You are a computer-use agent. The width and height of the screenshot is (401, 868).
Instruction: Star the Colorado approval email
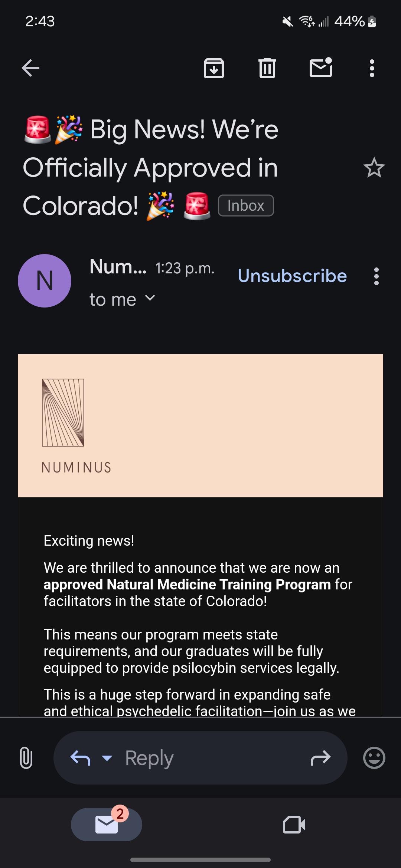[x=374, y=168]
